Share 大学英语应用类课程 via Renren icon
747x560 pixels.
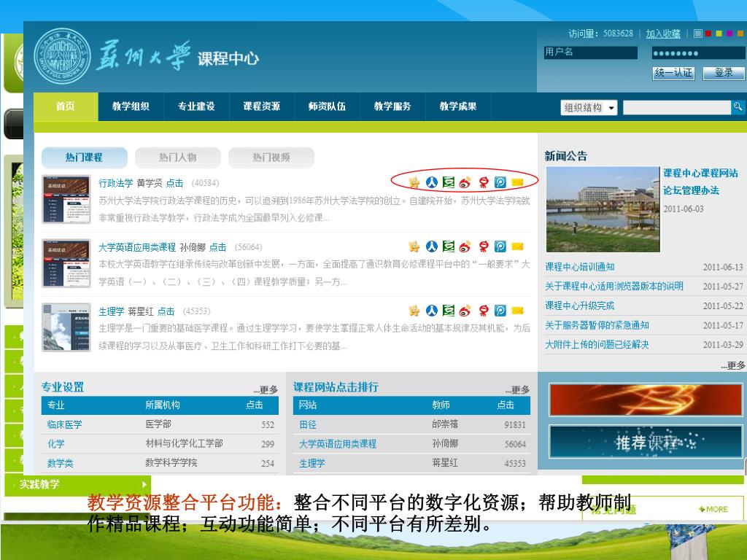[432, 246]
